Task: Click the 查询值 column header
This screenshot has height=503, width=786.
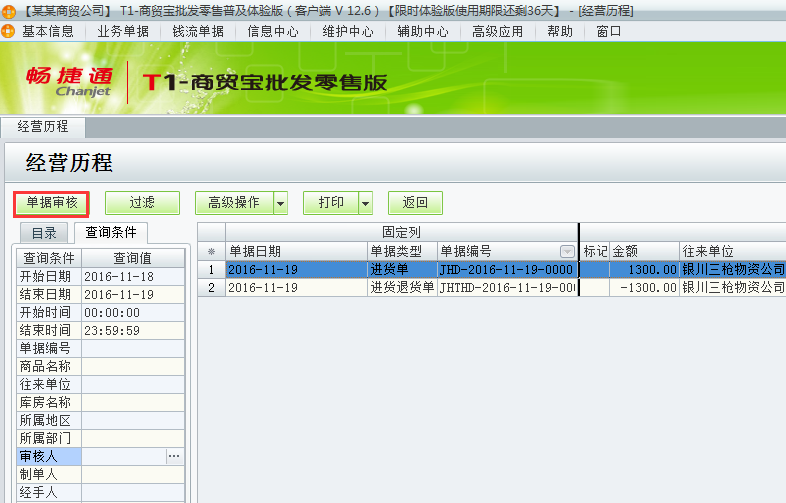Action: pos(133,258)
